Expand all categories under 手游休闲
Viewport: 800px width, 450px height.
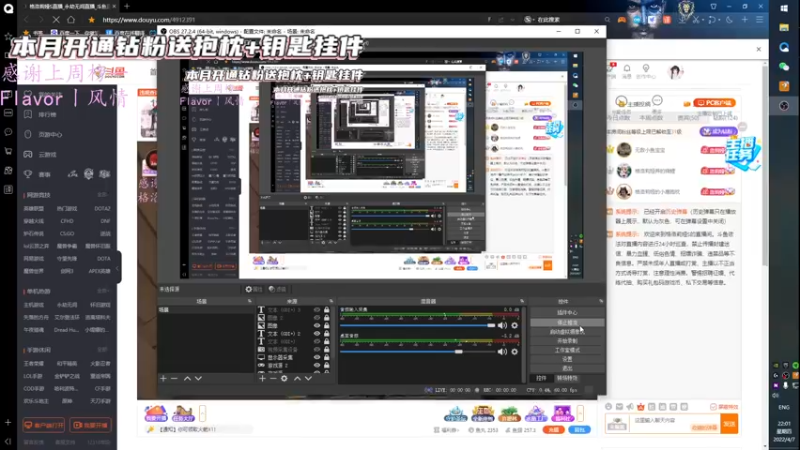103,350
